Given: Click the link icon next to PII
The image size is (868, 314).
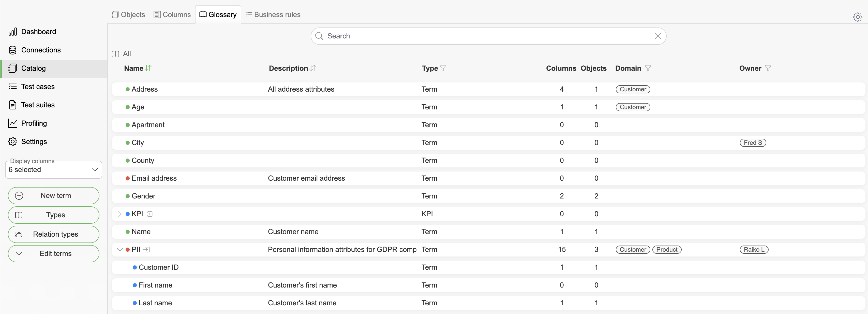Looking at the screenshot, I should tap(147, 250).
